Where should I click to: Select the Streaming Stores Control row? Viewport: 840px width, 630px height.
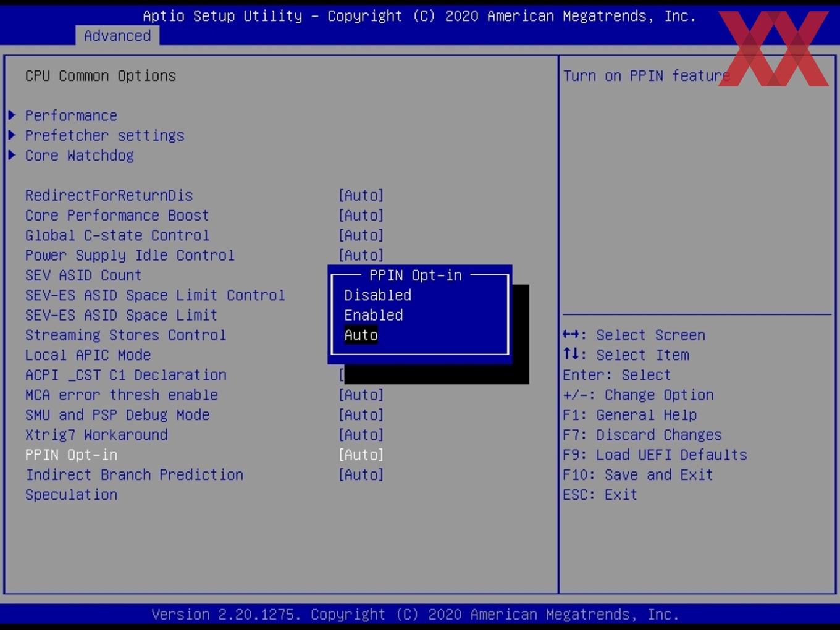(x=125, y=335)
